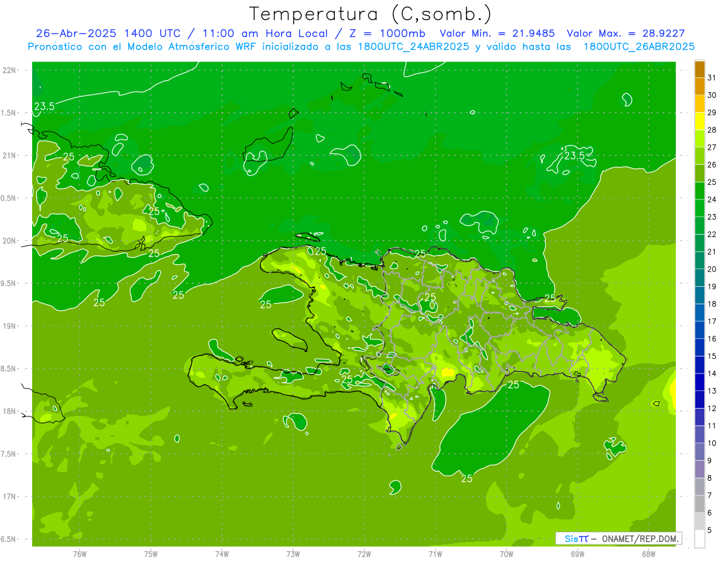This screenshot has height=562, width=728.
Task: Click the "15" color scale label
Action: pyautogui.click(x=712, y=356)
